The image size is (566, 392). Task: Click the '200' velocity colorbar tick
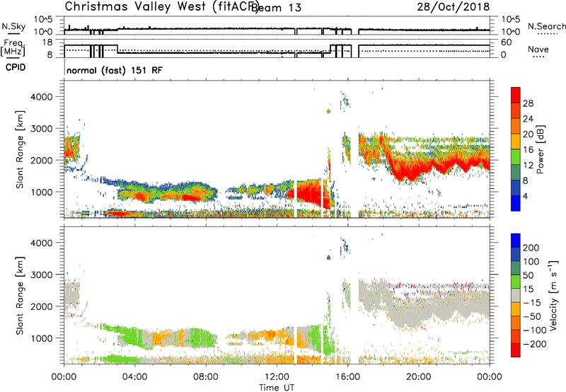531,248
